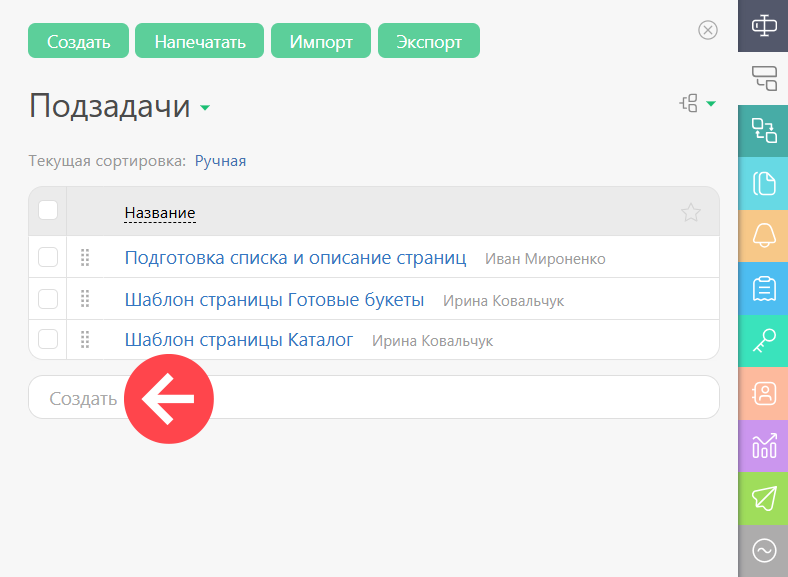Click the Импорт button
788x577 pixels.
[321, 41]
